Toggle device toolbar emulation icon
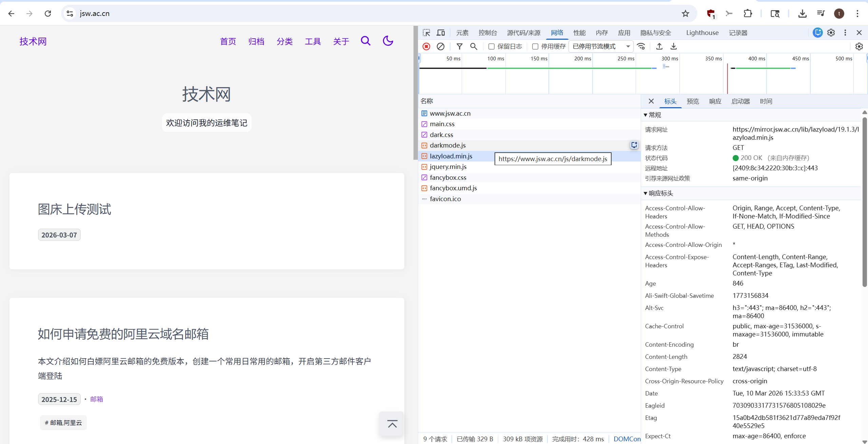 click(441, 33)
